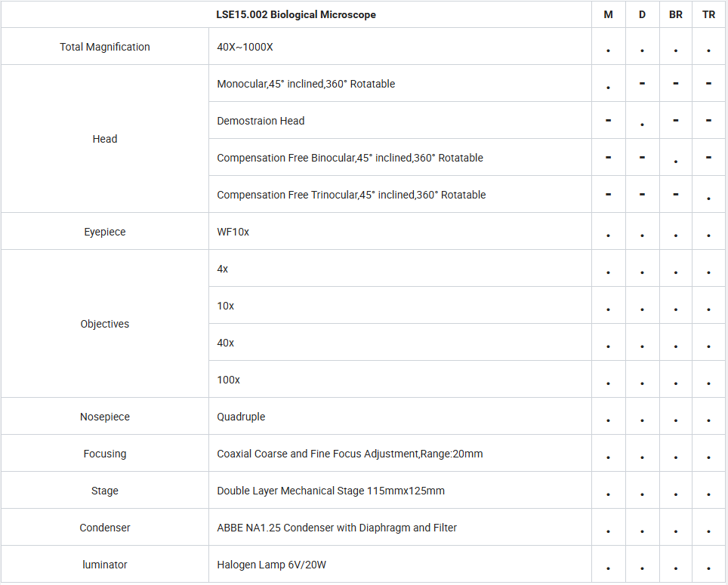Click the 40X~1000X magnification value
The width and height of the screenshot is (728, 585).
tap(245, 47)
